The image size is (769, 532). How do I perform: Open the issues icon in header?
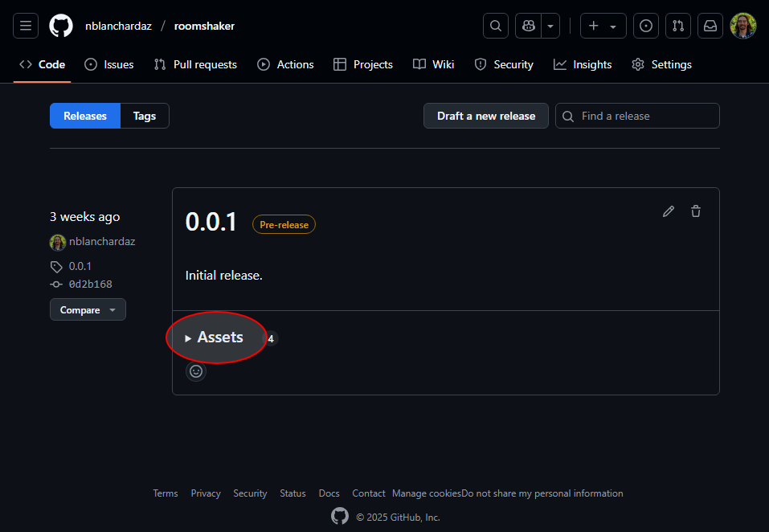click(646, 26)
